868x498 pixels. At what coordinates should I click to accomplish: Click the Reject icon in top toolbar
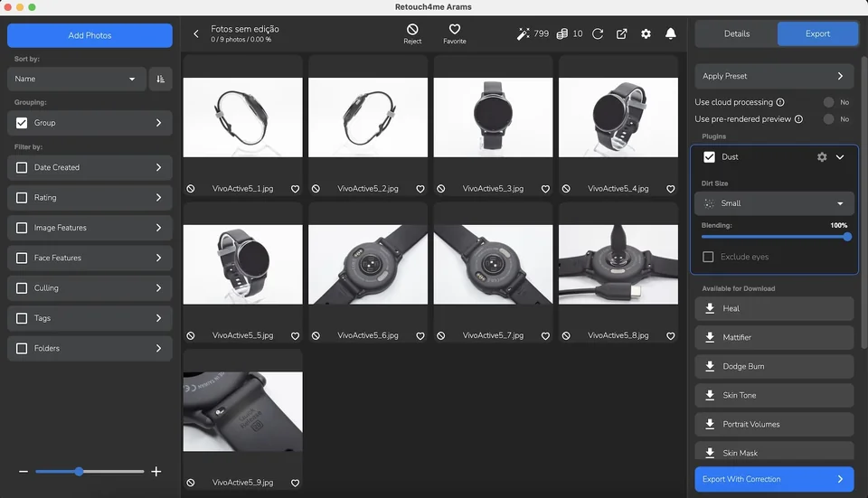412,29
